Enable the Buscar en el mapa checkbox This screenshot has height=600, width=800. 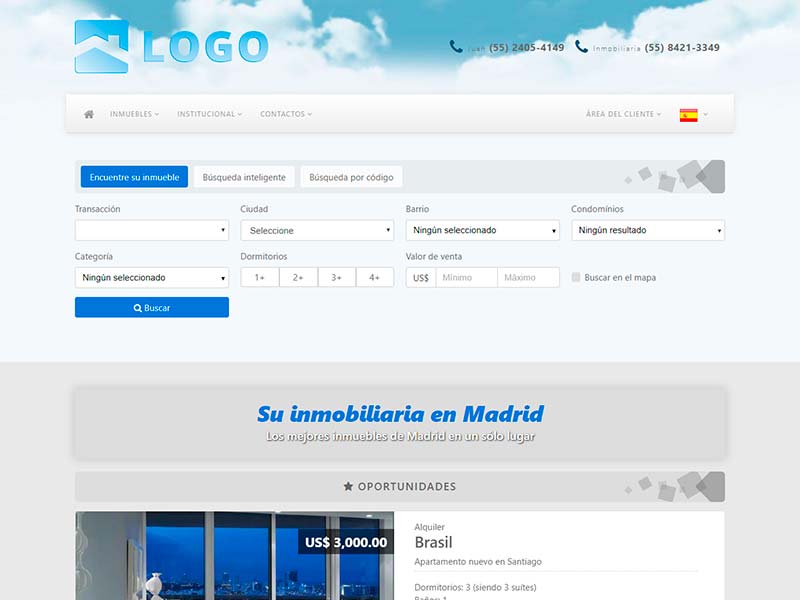point(576,278)
